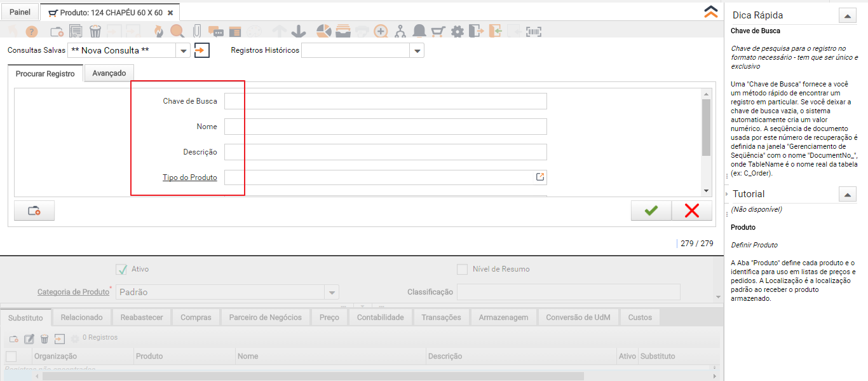
Task: Click the copy record document toolbar icon
Action: click(76, 31)
